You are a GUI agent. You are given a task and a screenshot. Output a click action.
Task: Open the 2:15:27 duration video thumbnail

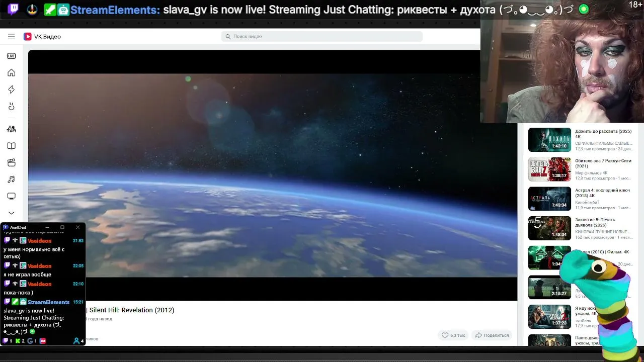click(x=549, y=287)
